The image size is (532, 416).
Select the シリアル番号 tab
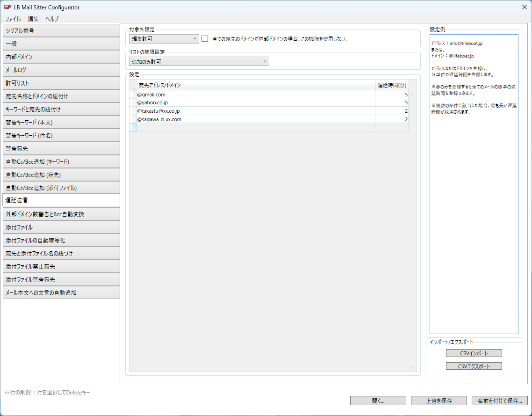point(61,30)
